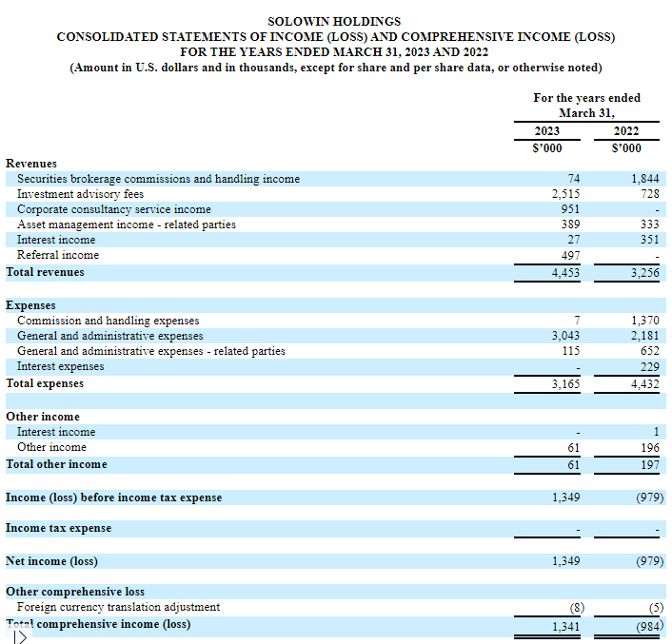
Task: Click the 728 investment advisory value
Action: (650, 194)
